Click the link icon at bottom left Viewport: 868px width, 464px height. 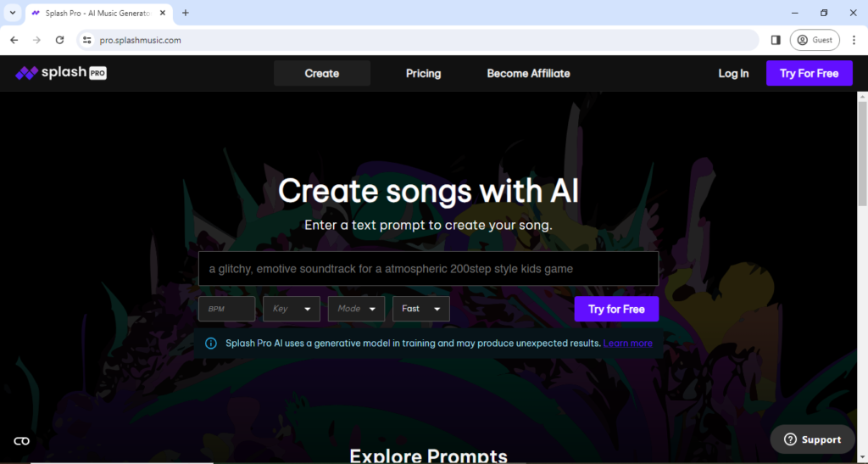point(22,441)
